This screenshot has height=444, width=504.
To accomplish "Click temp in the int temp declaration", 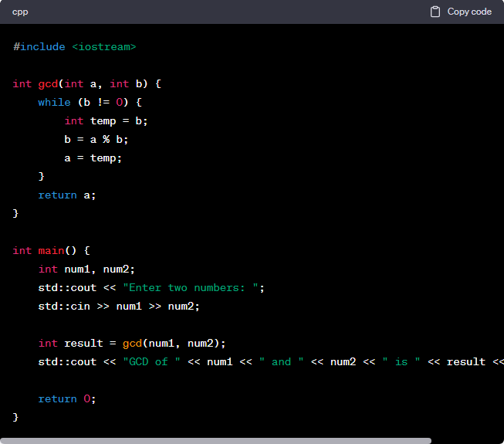I will (x=103, y=121).
